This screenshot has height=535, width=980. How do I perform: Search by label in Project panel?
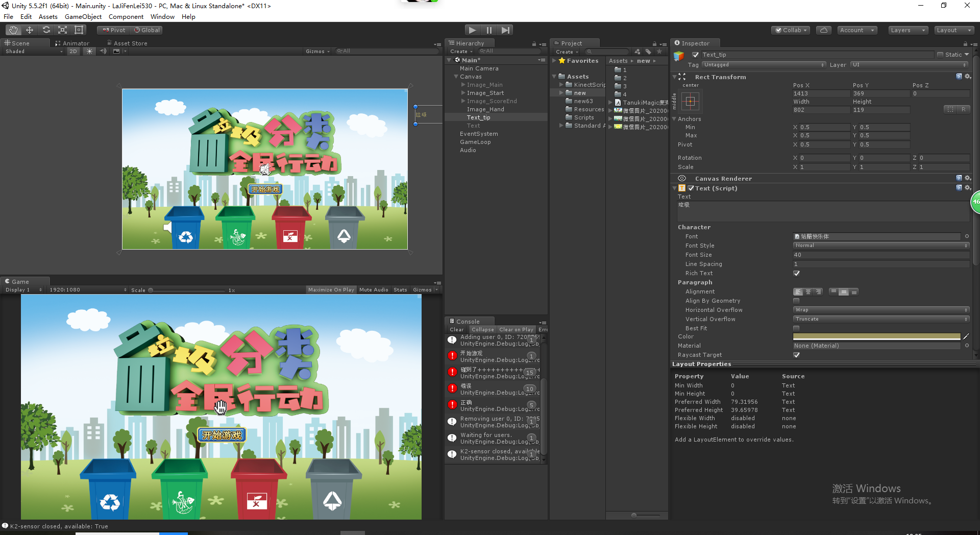coord(648,52)
